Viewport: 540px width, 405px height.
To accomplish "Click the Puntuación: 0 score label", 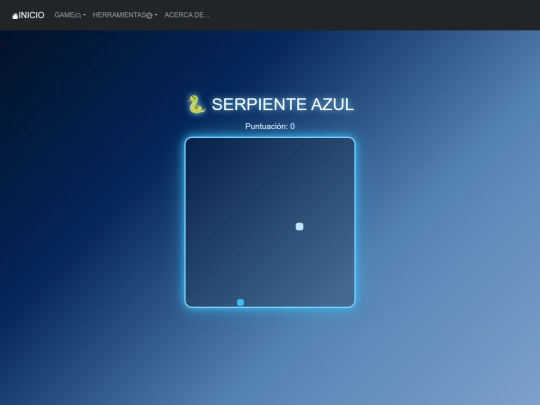I will [270, 126].
